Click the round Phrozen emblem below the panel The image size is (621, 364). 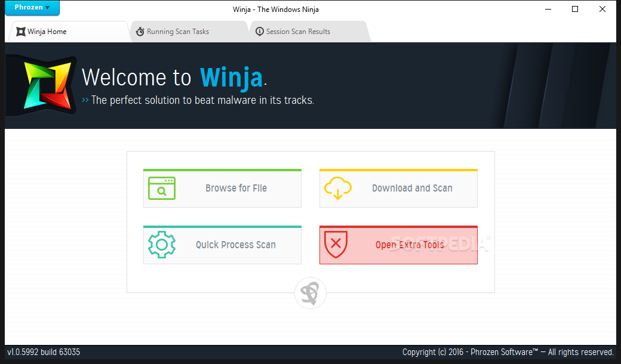[x=310, y=293]
